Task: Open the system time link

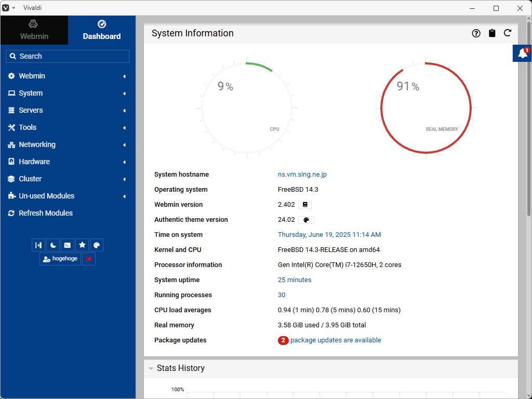Action: coord(329,235)
